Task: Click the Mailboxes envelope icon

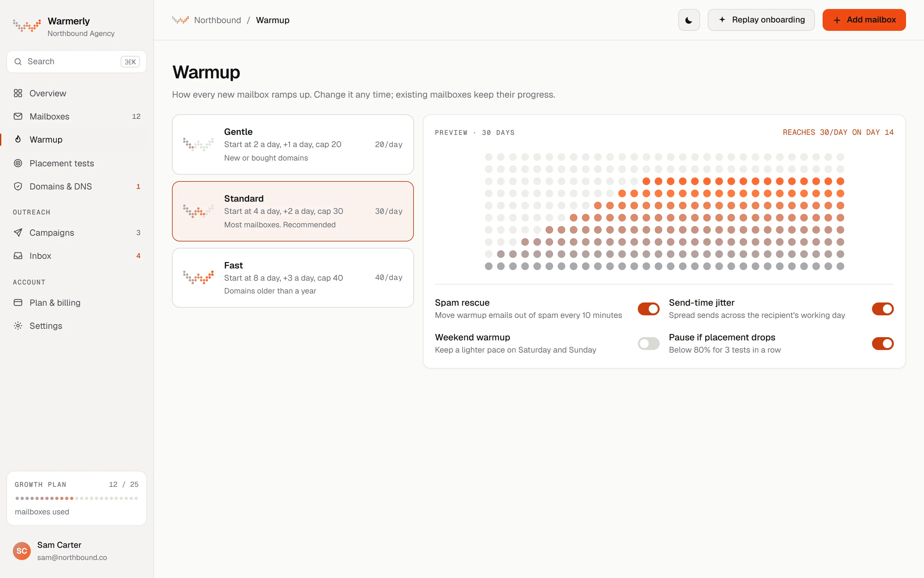Action: tap(18, 116)
